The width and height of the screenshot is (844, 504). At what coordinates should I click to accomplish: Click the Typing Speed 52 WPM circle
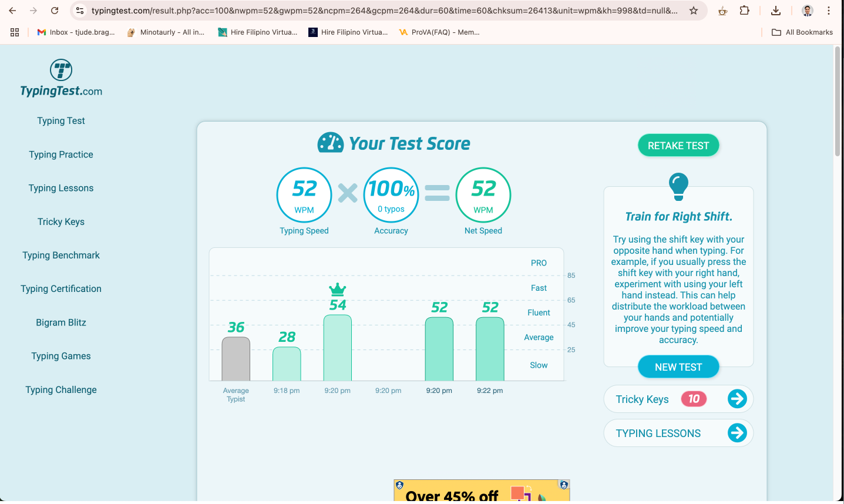click(x=304, y=195)
